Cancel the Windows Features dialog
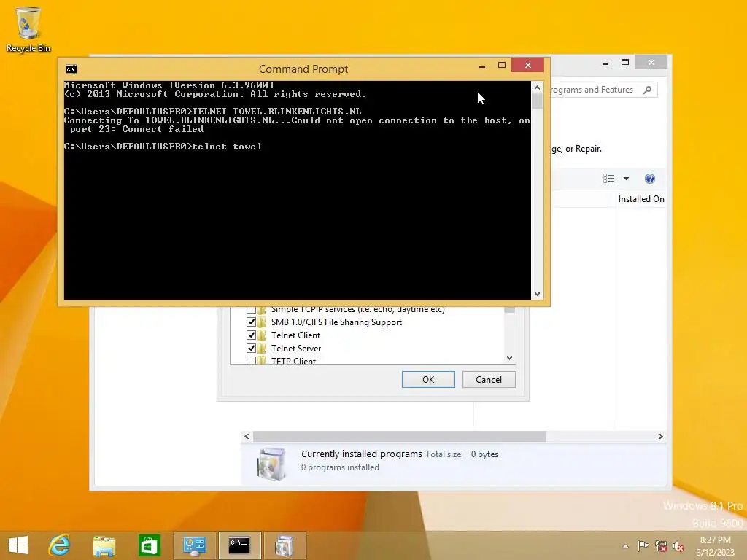Screen dimensions: 747x560 (489, 379)
